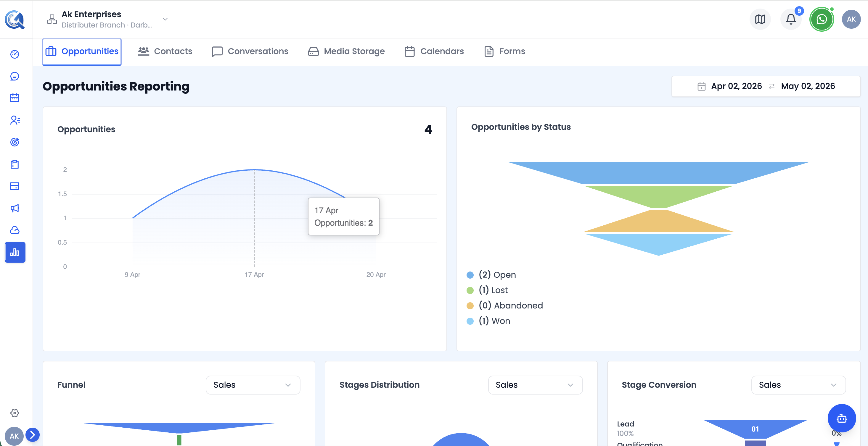This screenshot has width=868, height=446.
Task: Open the Stages Distribution Sales dropdown
Action: 535,385
